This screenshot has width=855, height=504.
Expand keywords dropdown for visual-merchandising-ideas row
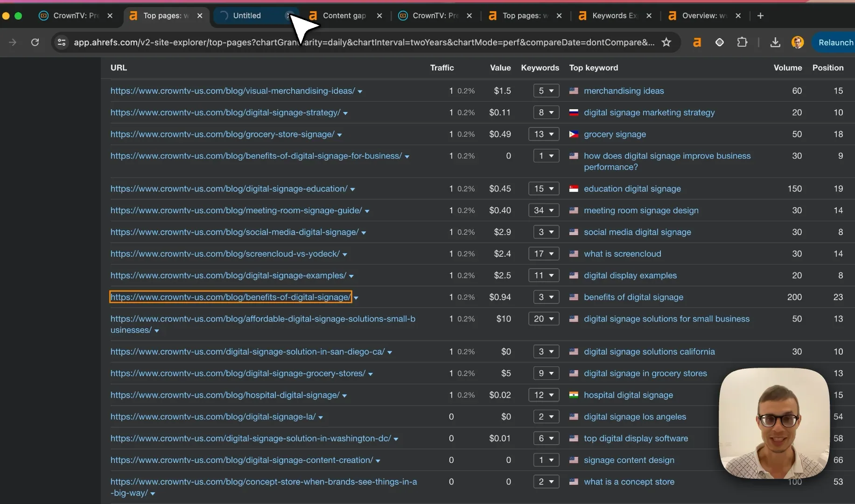coord(546,91)
